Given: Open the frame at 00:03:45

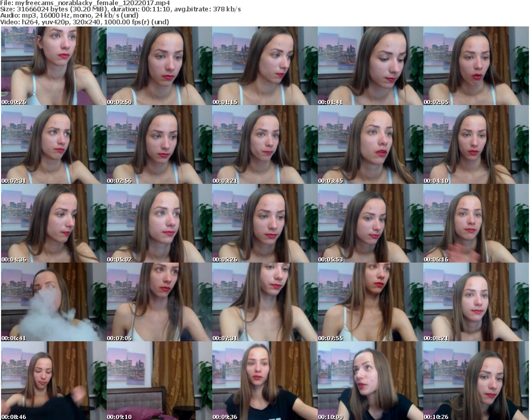Looking at the screenshot, I should click(x=371, y=144).
